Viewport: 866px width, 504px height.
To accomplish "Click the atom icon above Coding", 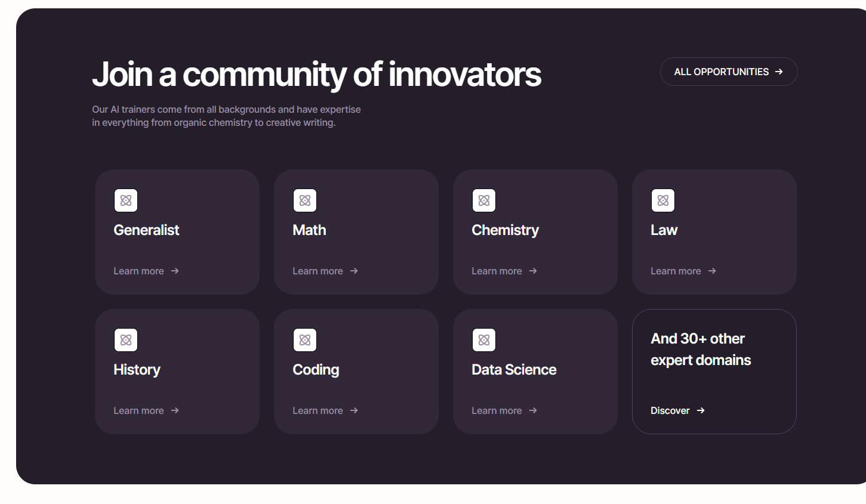I will [x=305, y=340].
